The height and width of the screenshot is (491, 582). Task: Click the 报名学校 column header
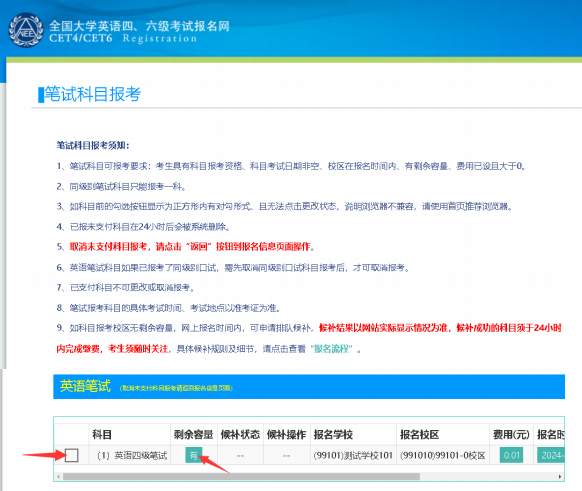coord(333,434)
